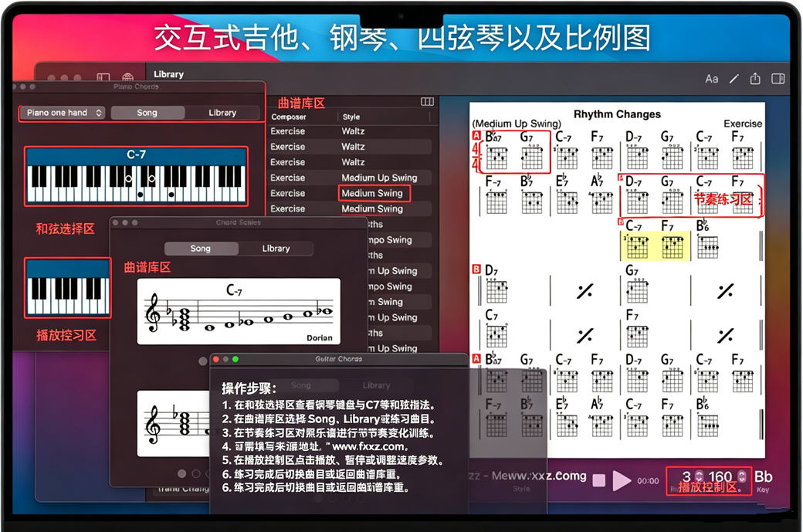Select Library tab in Piano Chords window
Viewport: 803px width, 532px height.
tap(222, 113)
